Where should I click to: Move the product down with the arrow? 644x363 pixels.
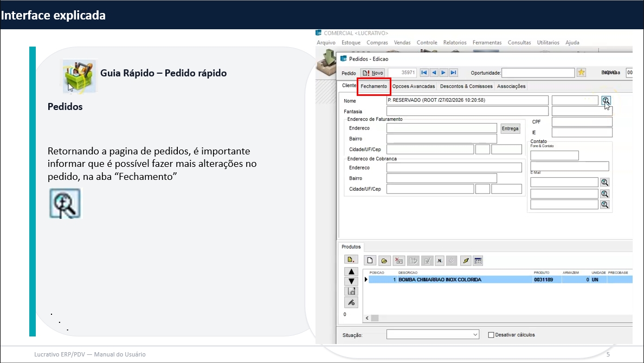pyautogui.click(x=351, y=281)
